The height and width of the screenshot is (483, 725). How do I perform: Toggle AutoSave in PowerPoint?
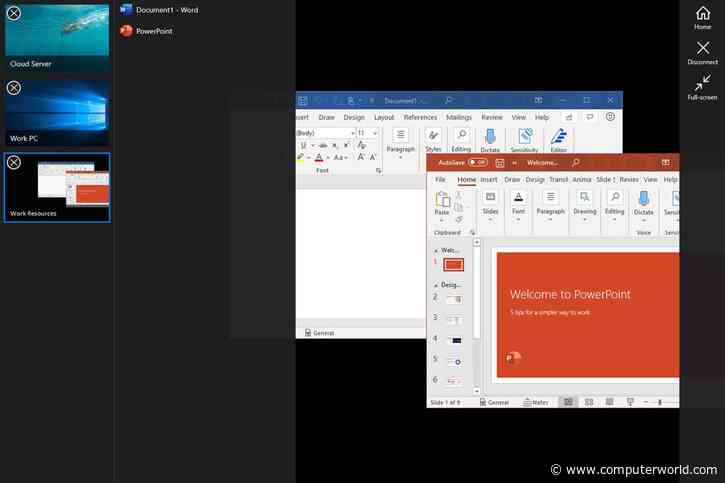[478, 163]
